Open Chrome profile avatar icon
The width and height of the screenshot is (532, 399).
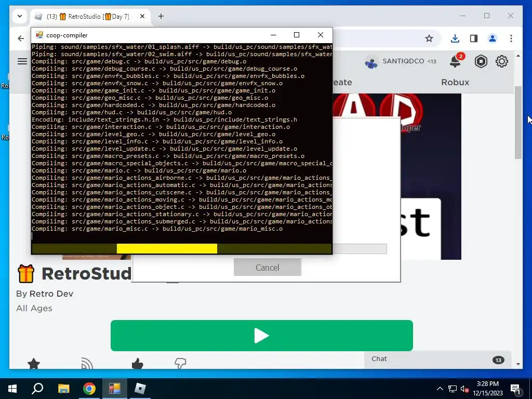coord(493,38)
